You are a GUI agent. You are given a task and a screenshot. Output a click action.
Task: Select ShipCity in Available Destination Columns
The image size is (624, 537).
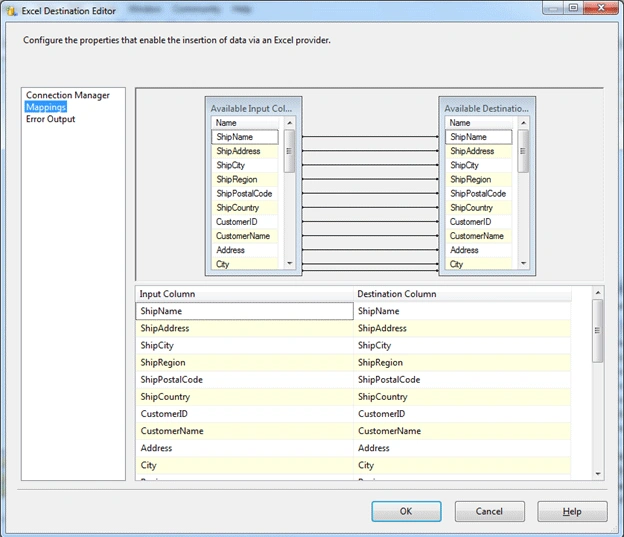[x=479, y=165]
